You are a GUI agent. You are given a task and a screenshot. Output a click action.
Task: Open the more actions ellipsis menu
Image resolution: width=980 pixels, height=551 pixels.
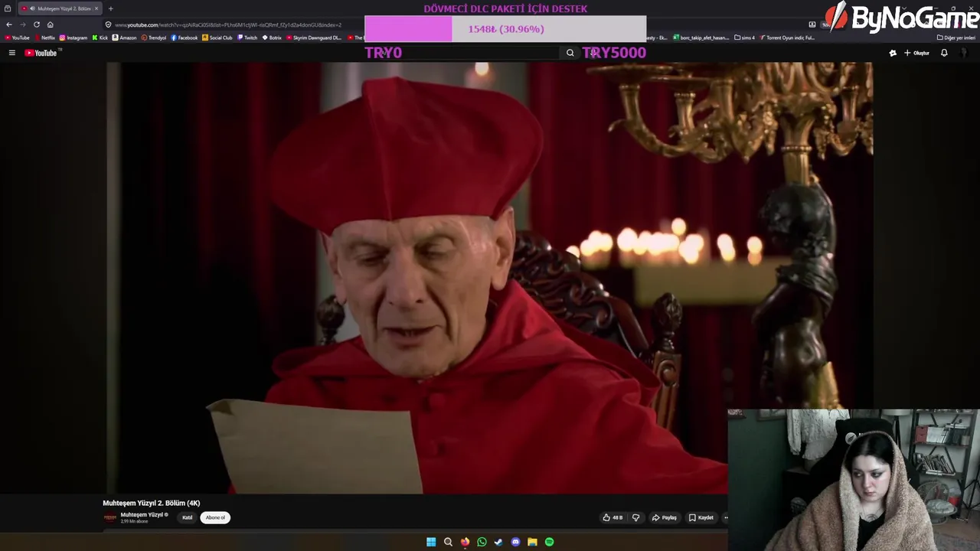pos(726,518)
